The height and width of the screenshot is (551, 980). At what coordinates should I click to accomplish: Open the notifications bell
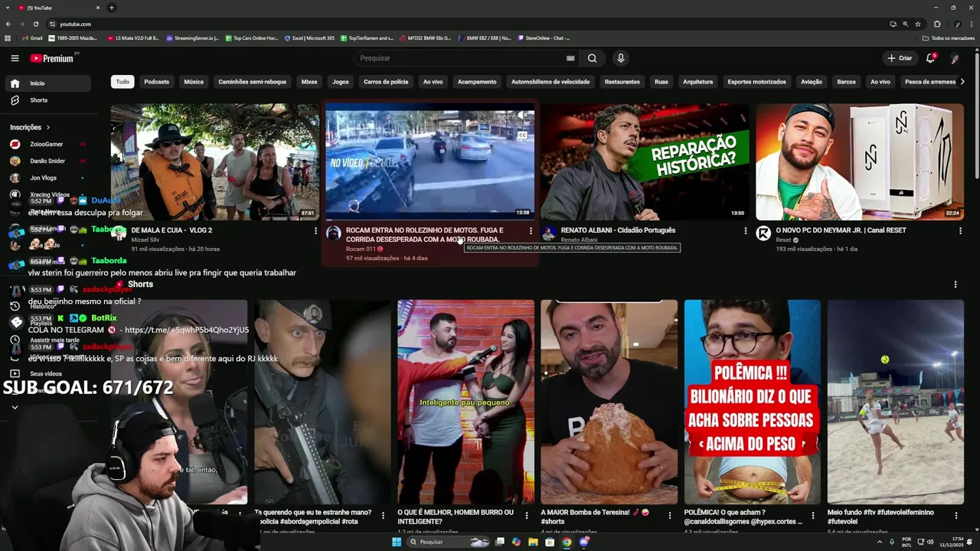pyautogui.click(x=931, y=58)
